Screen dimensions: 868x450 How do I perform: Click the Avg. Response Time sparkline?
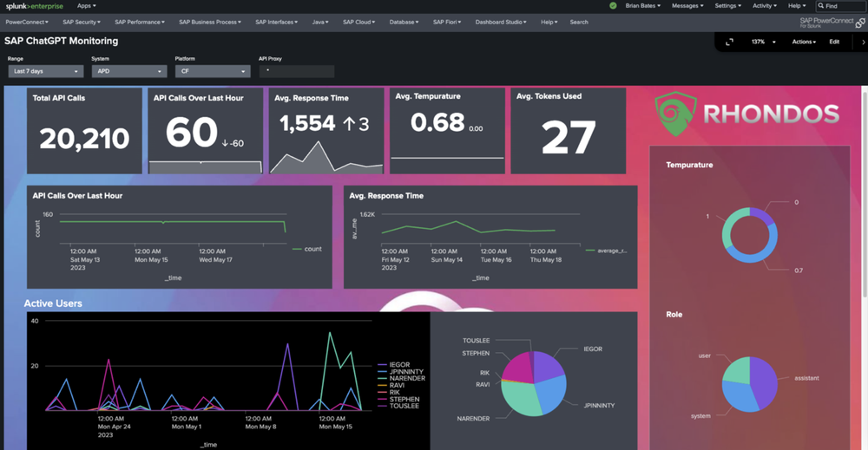(326, 158)
